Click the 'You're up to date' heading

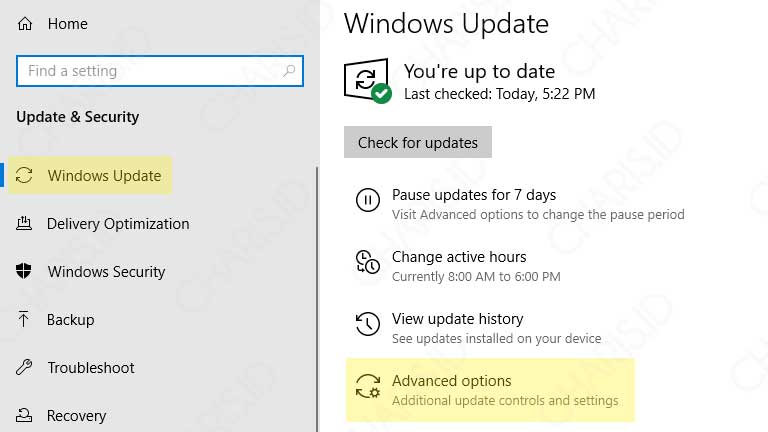(x=479, y=72)
